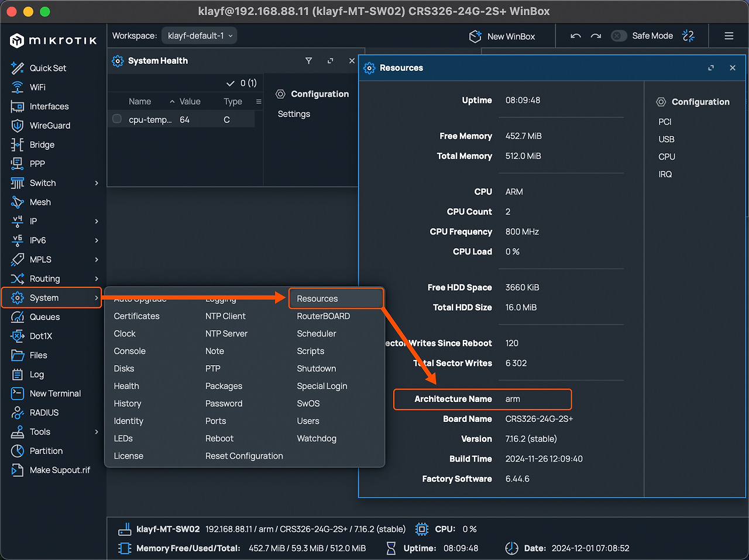Click the MikroTik logo

click(53, 40)
